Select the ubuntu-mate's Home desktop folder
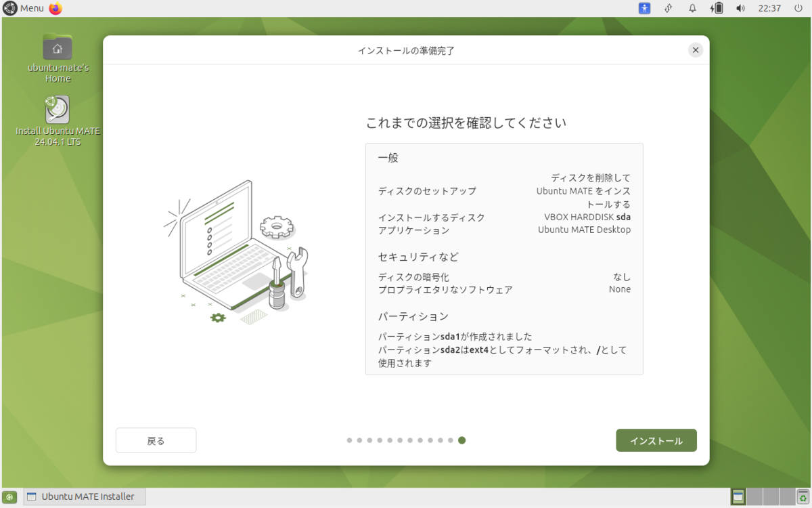812x508 pixels. tap(58, 58)
